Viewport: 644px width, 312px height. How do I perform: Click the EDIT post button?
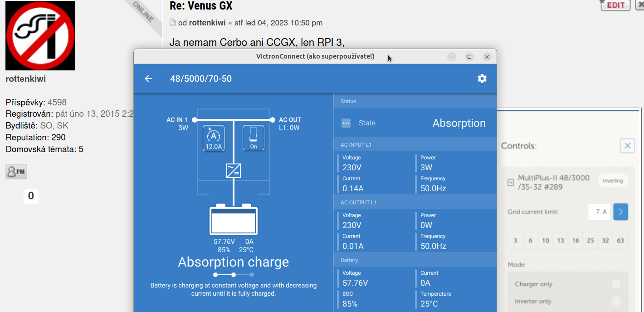point(615,5)
